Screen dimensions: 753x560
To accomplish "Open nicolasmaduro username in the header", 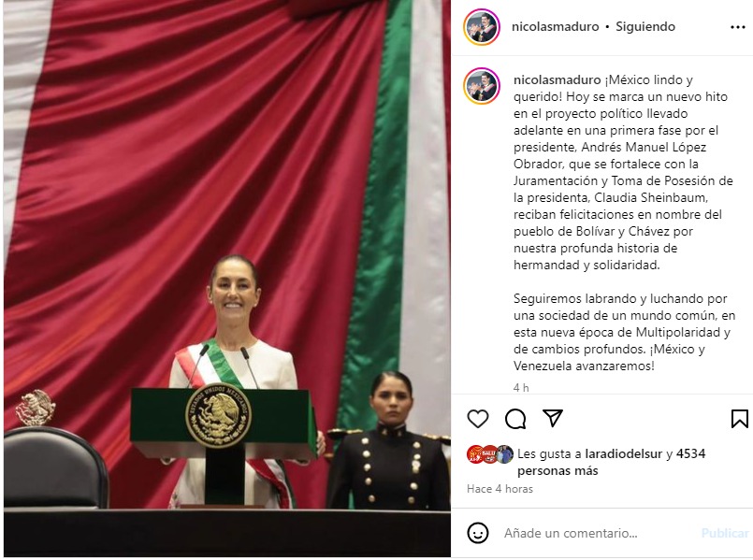I will click(x=555, y=26).
